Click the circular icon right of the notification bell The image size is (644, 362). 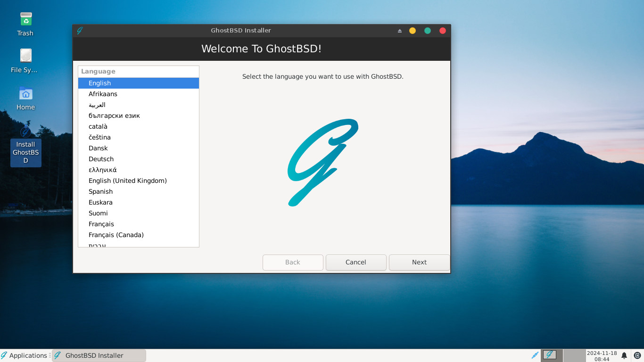point(637,355)
